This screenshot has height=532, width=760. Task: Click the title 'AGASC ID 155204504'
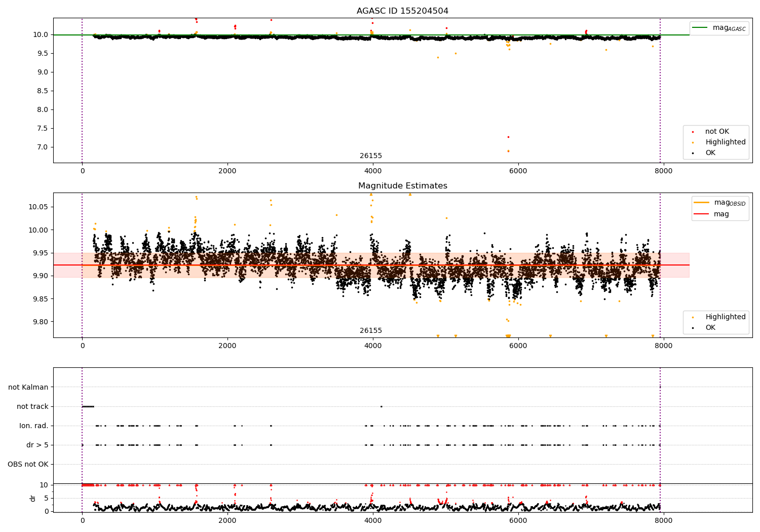point(402,11)
